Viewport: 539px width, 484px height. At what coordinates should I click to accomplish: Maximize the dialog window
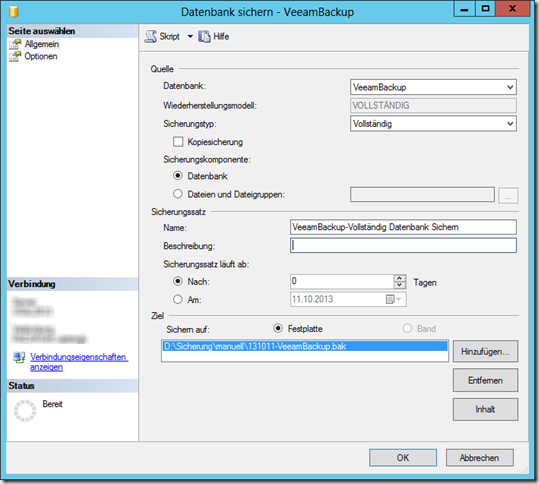485,9
